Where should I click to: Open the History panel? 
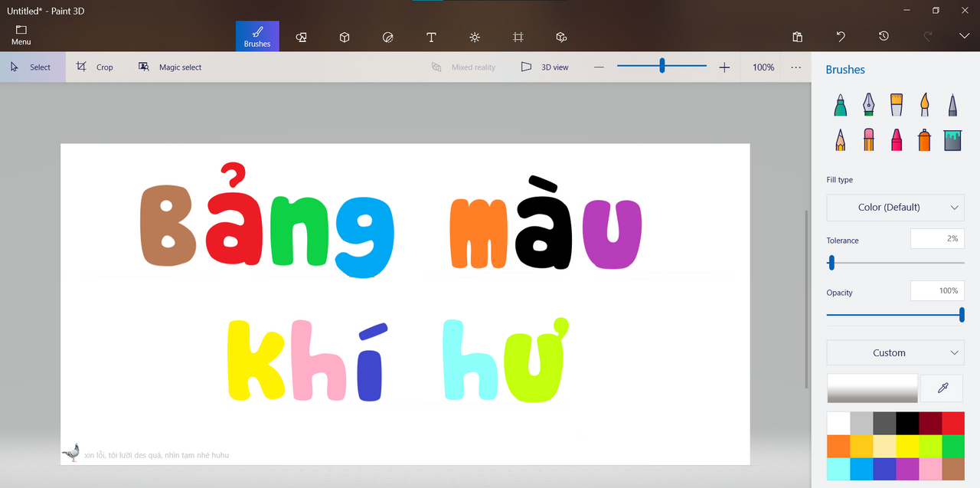[884, 37]
